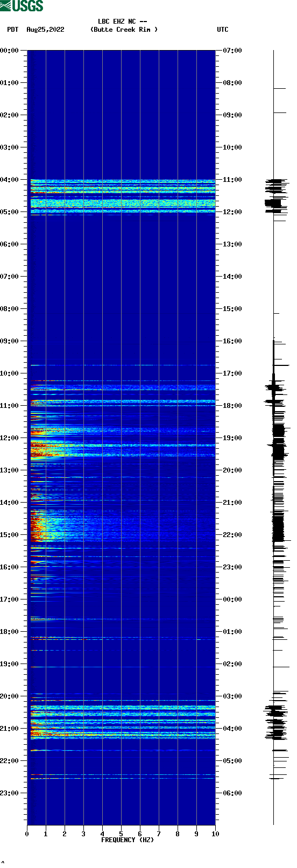This screenshot has height=868, width=297.
Task: Click the 05:00 PDT time label
Action: pyautogui.click(x=10, y=212)
